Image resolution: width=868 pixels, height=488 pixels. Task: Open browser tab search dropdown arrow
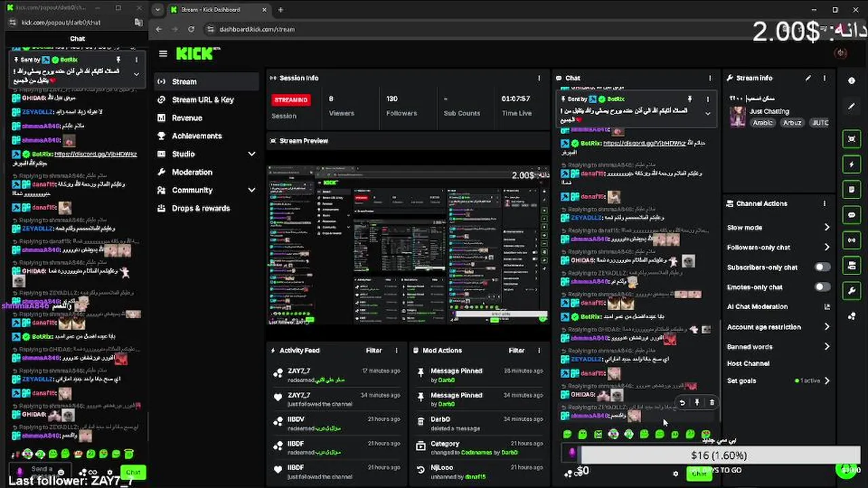coord(158,9)
